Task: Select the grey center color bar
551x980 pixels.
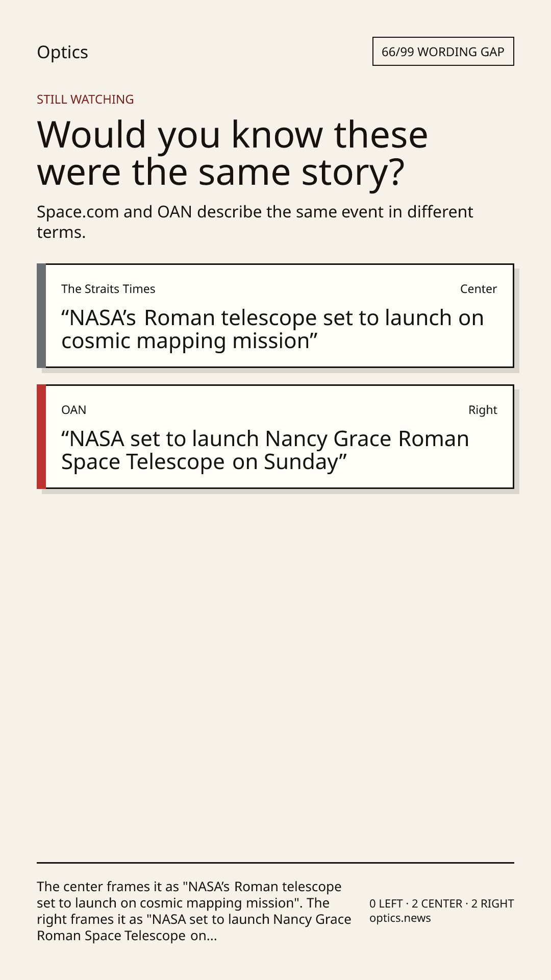Action: click(41, 316)
